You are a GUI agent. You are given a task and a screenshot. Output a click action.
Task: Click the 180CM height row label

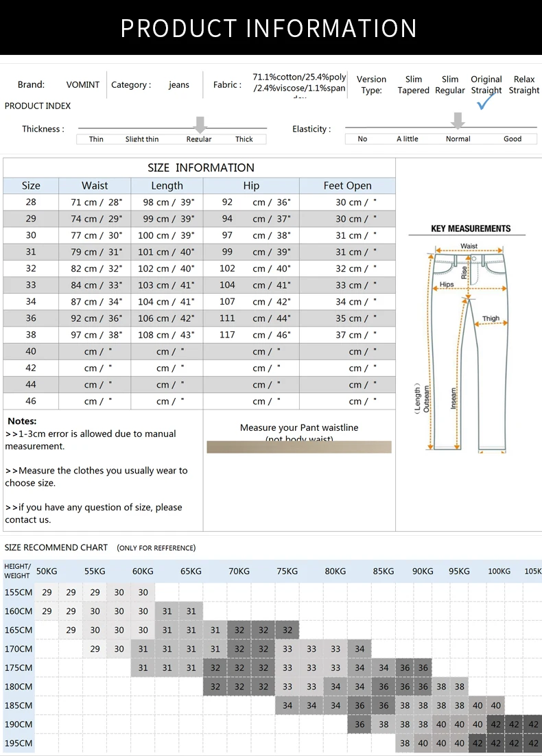(x=19, y=687)
